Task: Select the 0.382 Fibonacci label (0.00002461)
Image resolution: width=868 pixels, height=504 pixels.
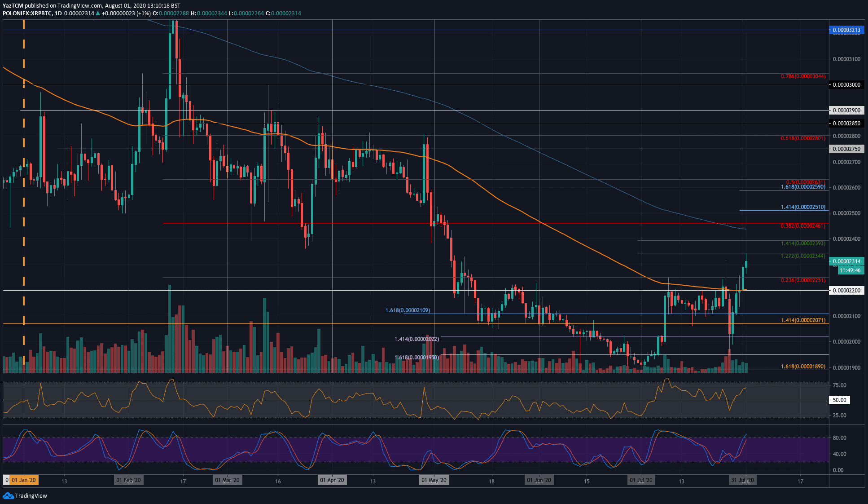Action: (803, 226)
